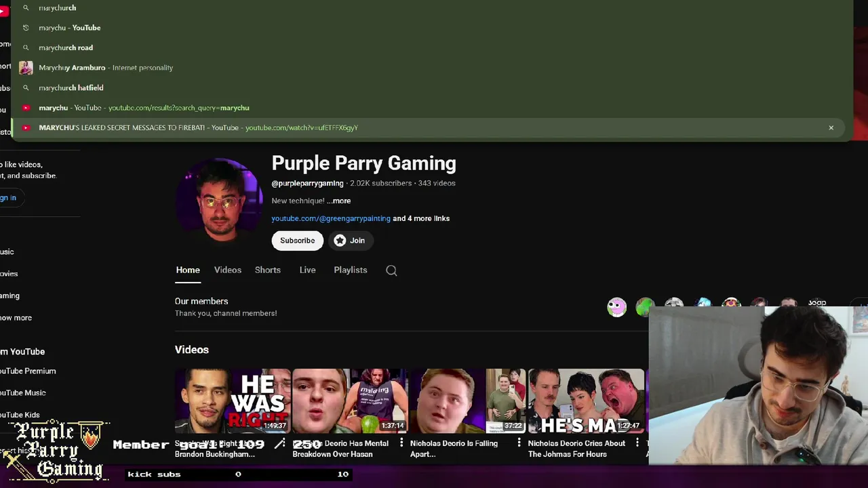Open options menu for Deorio Cries About The Johmas
The image size is (868, 488).
point(637,443)
